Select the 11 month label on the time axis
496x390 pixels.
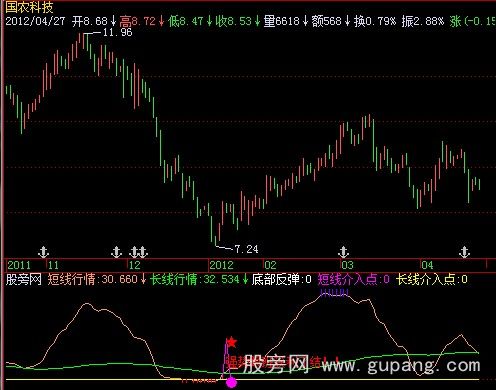click(x=53, y=265)
